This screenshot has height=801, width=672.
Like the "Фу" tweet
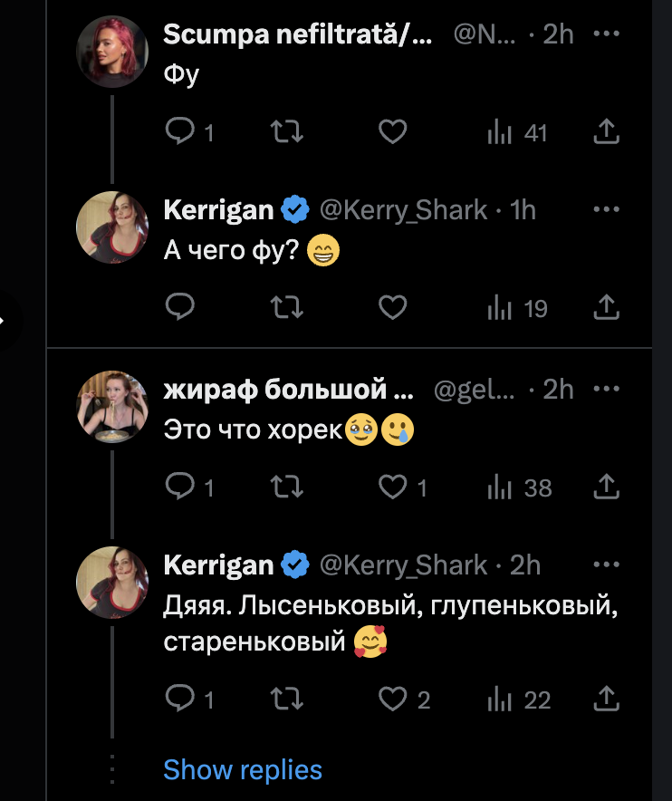[392, 133]
